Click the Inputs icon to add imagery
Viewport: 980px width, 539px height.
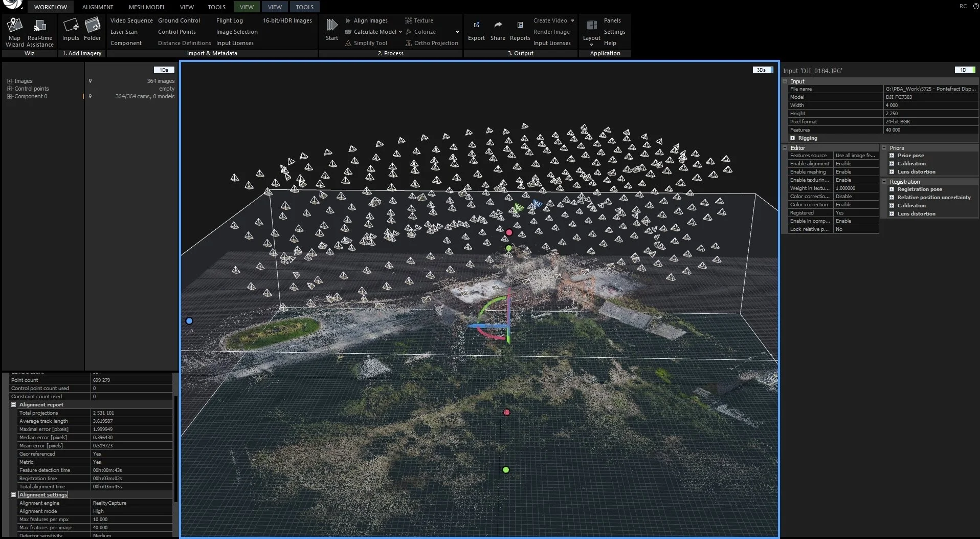tap(70, 30)
